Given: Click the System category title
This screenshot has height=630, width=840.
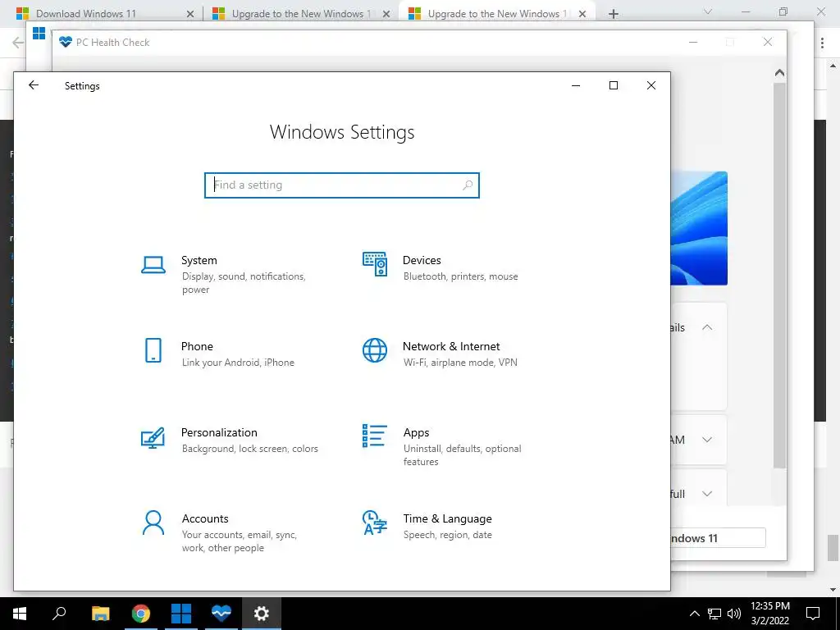Looking at the screenshot, I should pos(199,260).
